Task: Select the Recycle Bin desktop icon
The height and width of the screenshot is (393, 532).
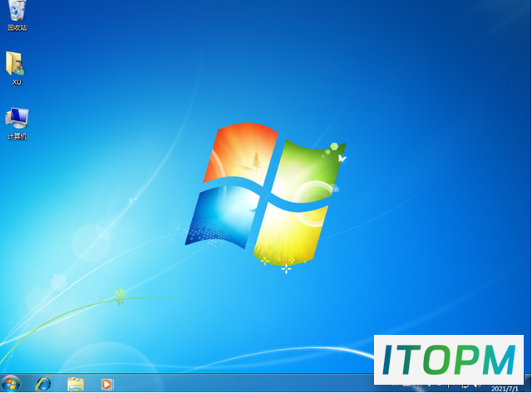Action: point(17,15)
